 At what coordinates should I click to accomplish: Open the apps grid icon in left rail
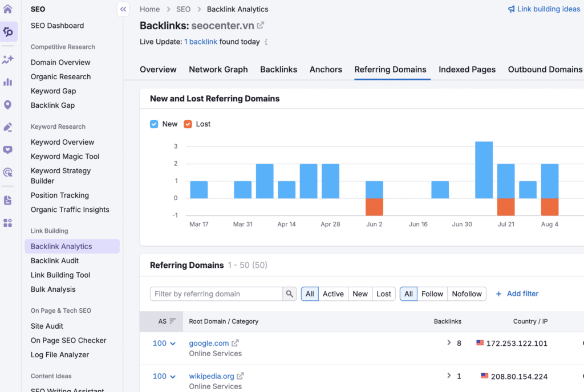8,223
